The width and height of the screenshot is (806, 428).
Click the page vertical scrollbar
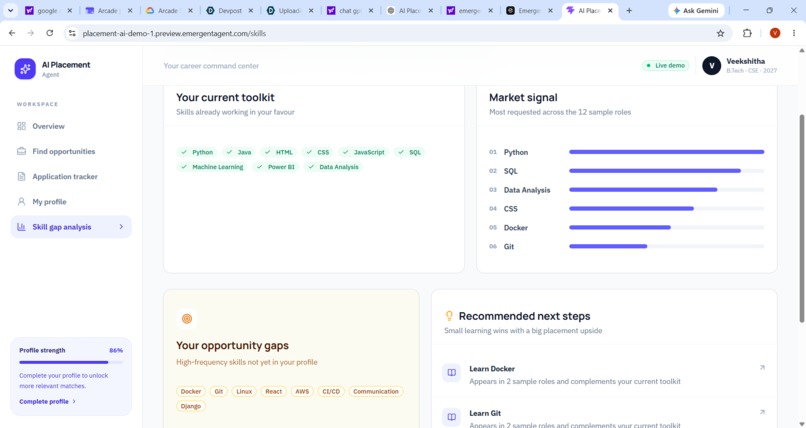(801, 218)
